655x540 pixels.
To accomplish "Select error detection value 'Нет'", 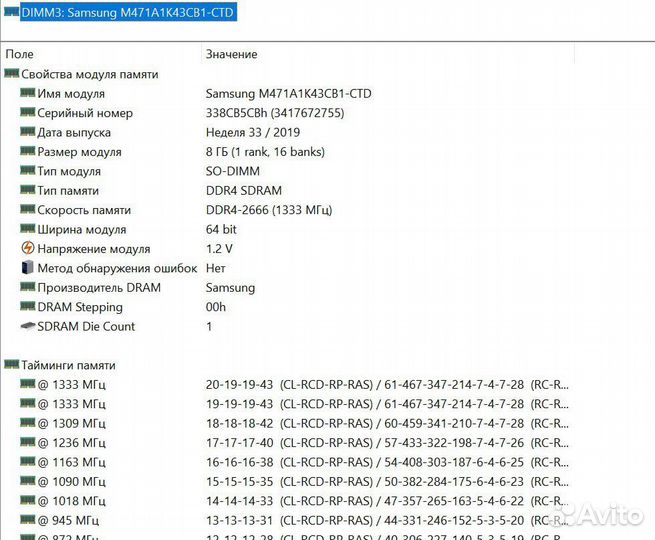I will [216, 269].
